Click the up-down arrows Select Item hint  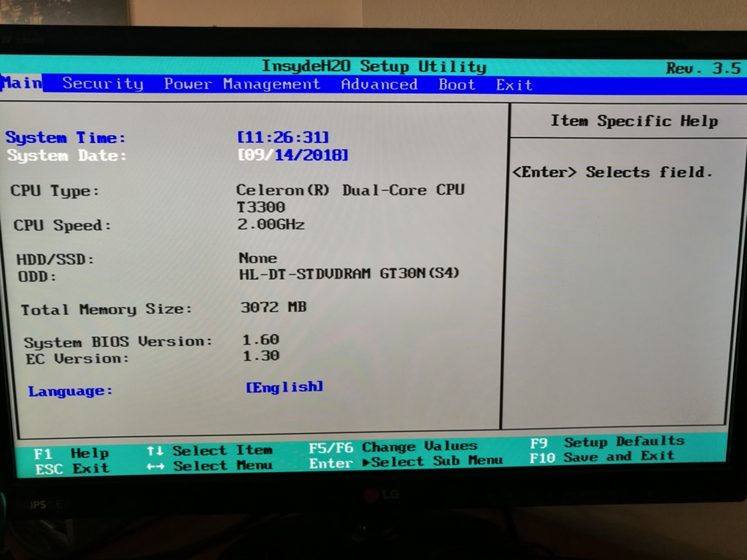click(x=209, y=451)
